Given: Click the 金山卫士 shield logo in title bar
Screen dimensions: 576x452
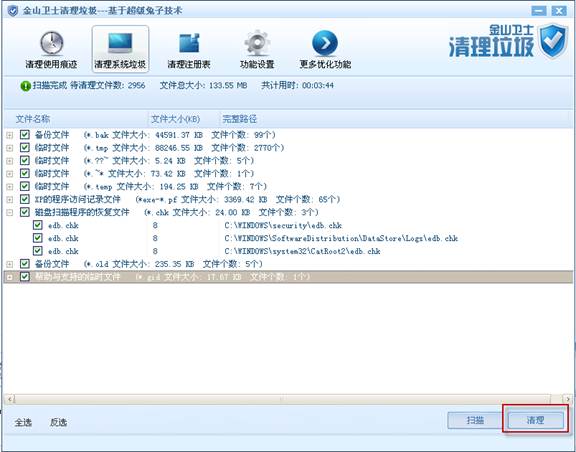Looking at the screenshot, I should coord(13,11).
